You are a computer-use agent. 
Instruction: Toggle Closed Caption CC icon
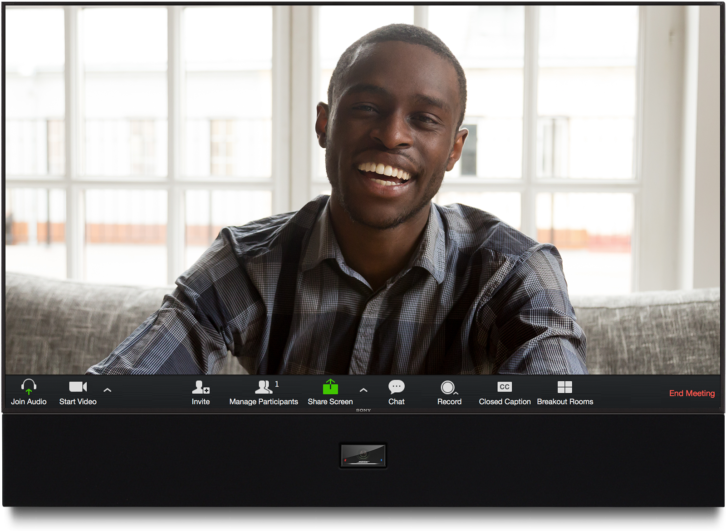click(x=504, y=387)
